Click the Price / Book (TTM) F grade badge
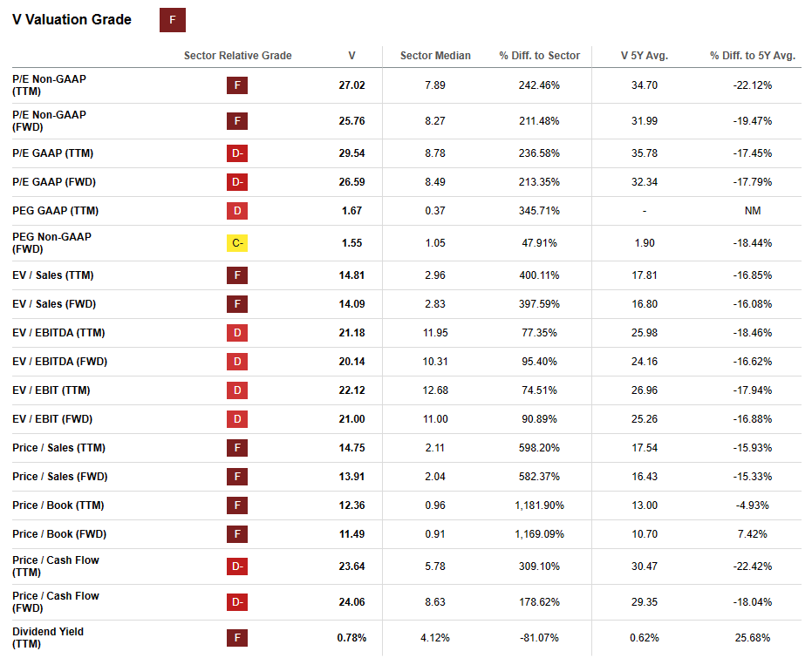 tap(236, 505)
